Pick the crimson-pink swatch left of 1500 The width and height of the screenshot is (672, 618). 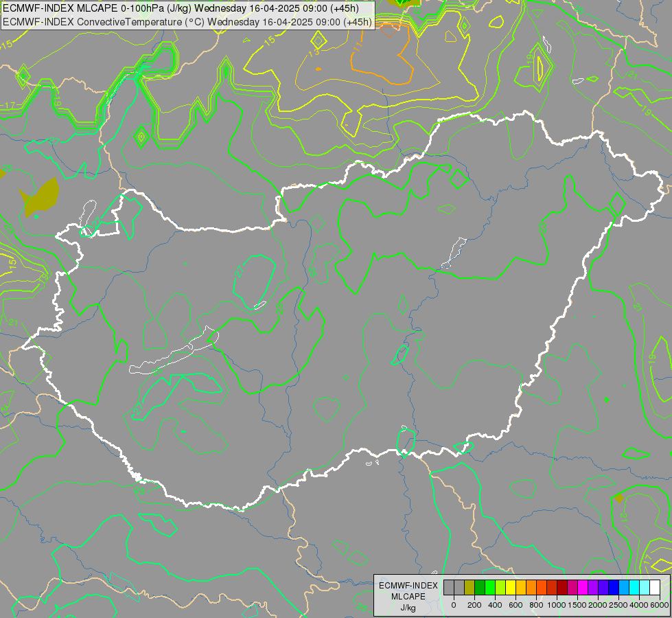coord(572,588)
